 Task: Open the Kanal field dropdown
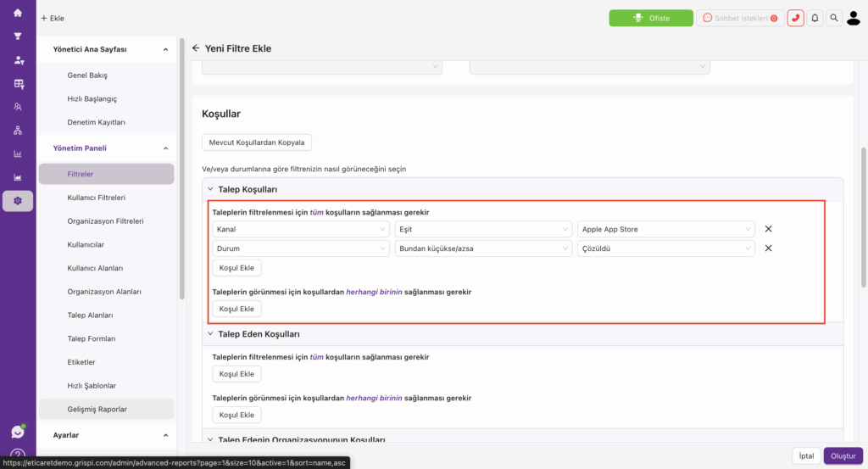[301, 229]
